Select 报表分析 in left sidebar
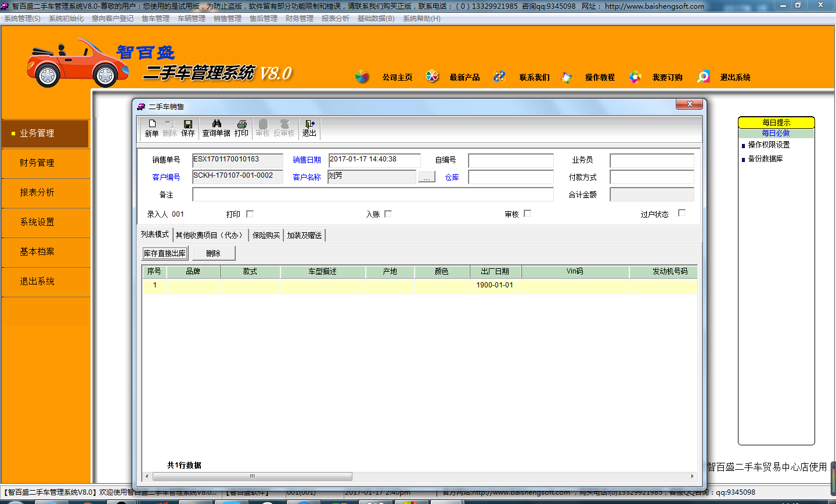This screenshot has height=504, width=836. [45, 193]
